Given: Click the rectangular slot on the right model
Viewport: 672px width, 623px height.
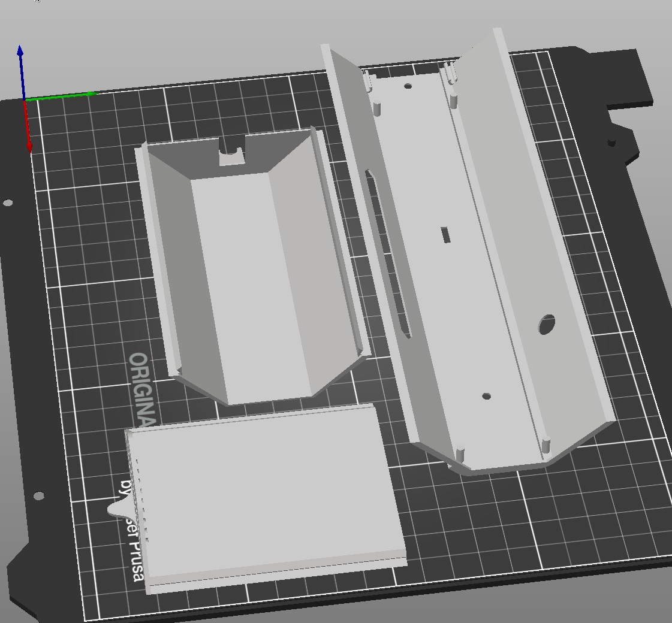Looking at the screenshot, I should click(x=445, y=235).
